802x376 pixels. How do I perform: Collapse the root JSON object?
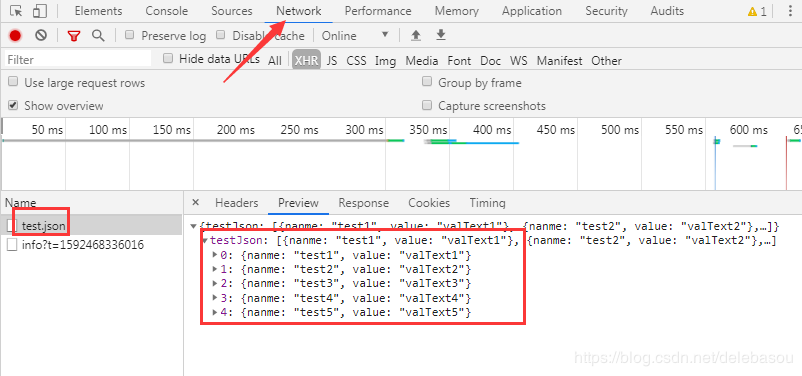[193, 226]
